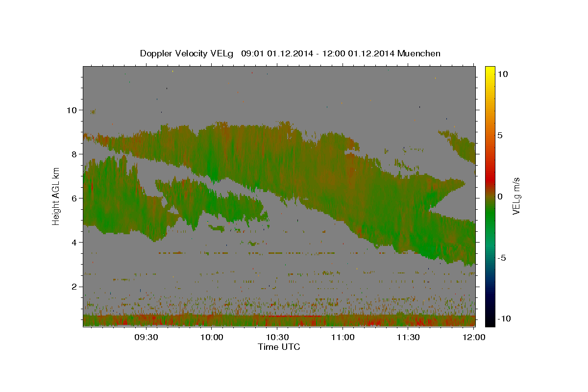Image resolution: width=588 pixels, height=392 pixels.
Task: Select the 09:30 time tick label
Action: click(x=146, y=338)
